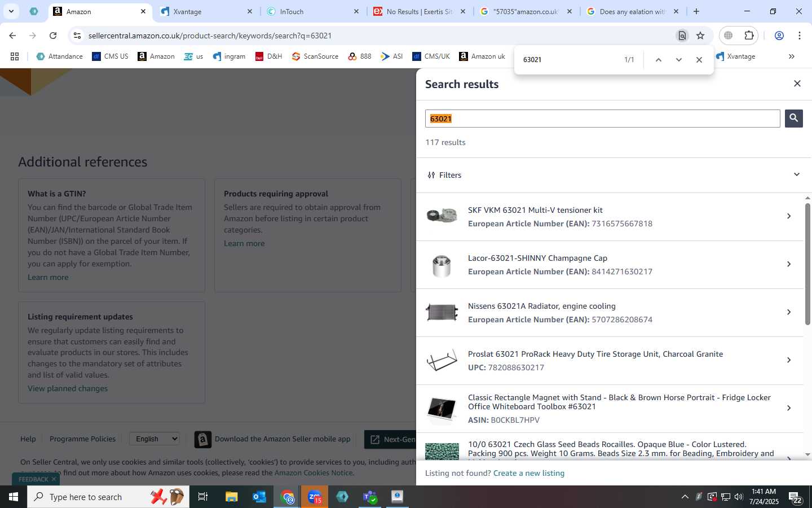Open File Explorer from taskbar
Viewport: 812px width, 508px height.
(232, 497)
